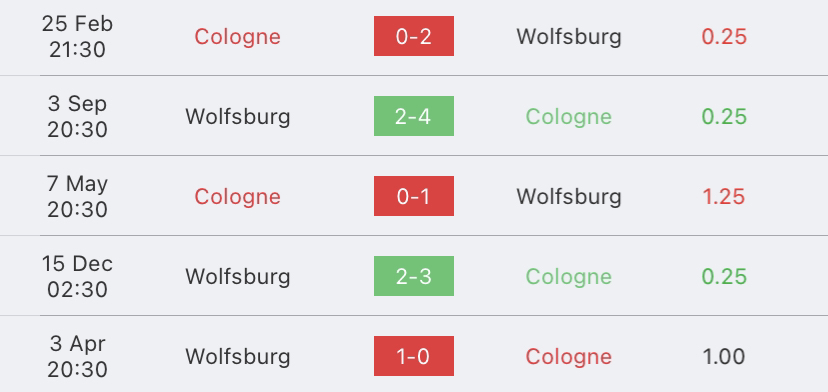Select Wolfsburg in the 7 May match
This screenshot has width=828, height=392.
click(569, 197)
